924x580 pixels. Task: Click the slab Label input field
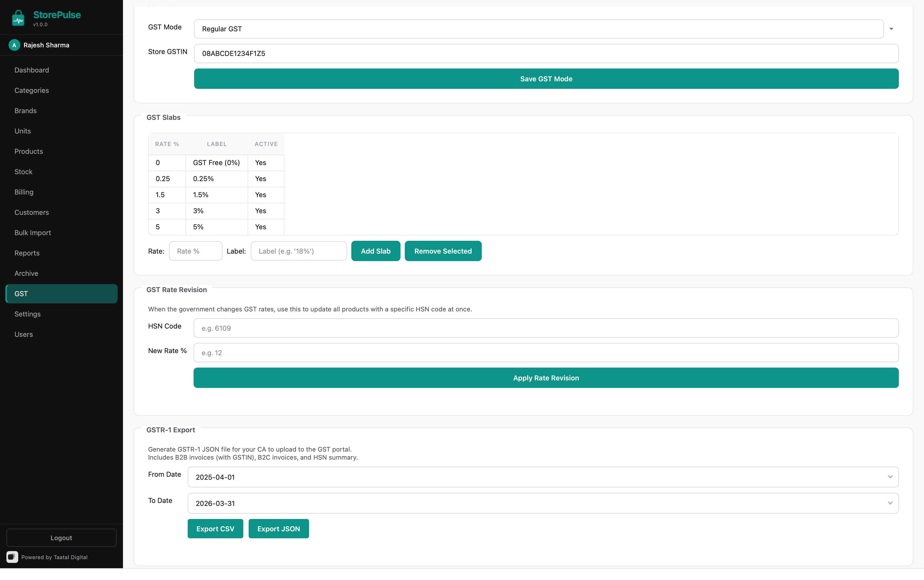click(x=299, y=251)
